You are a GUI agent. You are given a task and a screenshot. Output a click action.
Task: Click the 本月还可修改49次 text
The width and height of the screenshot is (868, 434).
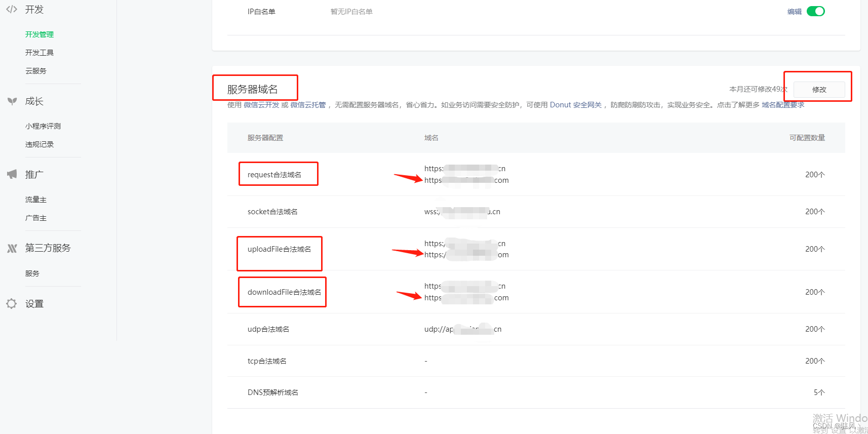(758, 89)
